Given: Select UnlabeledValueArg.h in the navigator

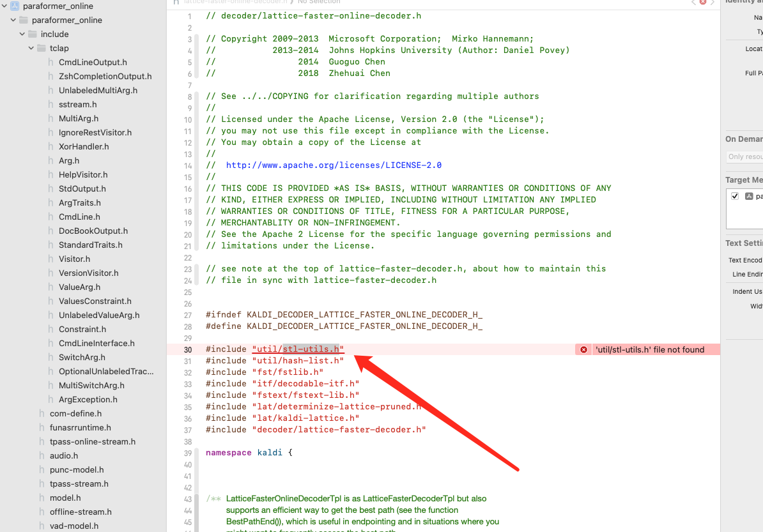Looking at the screenshot, I should 99,315.
